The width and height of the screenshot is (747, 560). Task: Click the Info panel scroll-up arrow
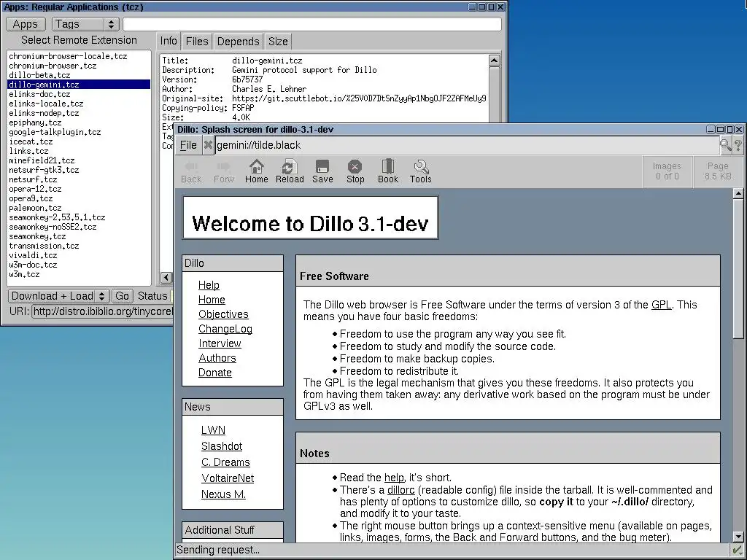click(x=494, y=61)
